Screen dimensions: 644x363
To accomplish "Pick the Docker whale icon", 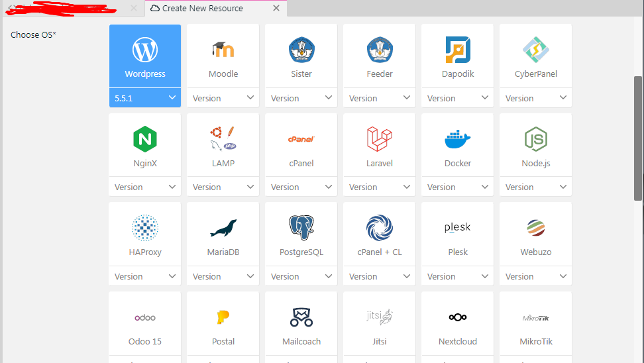I will [458, 139].
